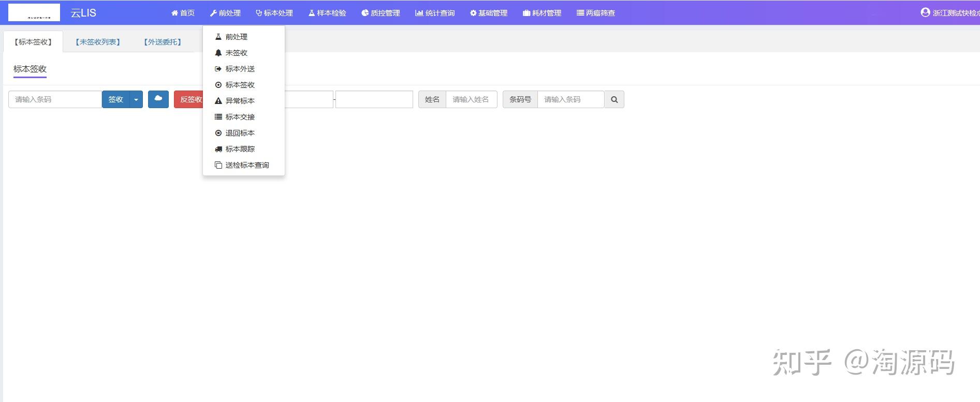Focus the barcode input beside 签收

point(55,99)
